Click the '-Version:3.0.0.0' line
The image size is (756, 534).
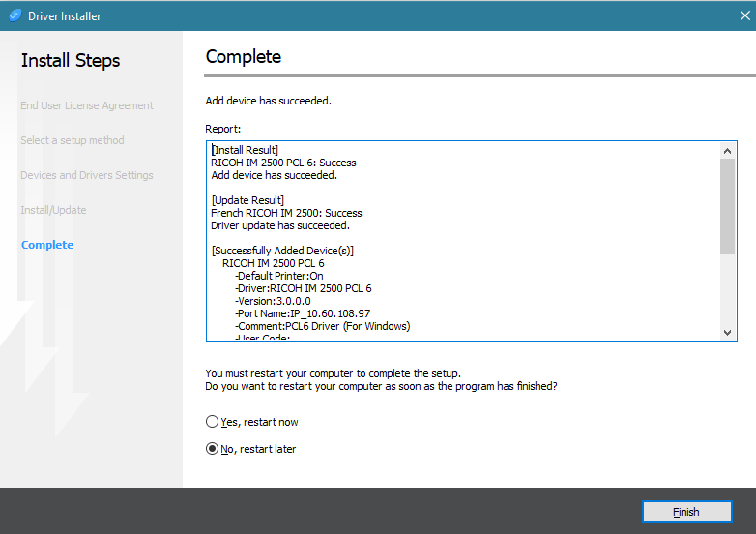click(273, 301)
